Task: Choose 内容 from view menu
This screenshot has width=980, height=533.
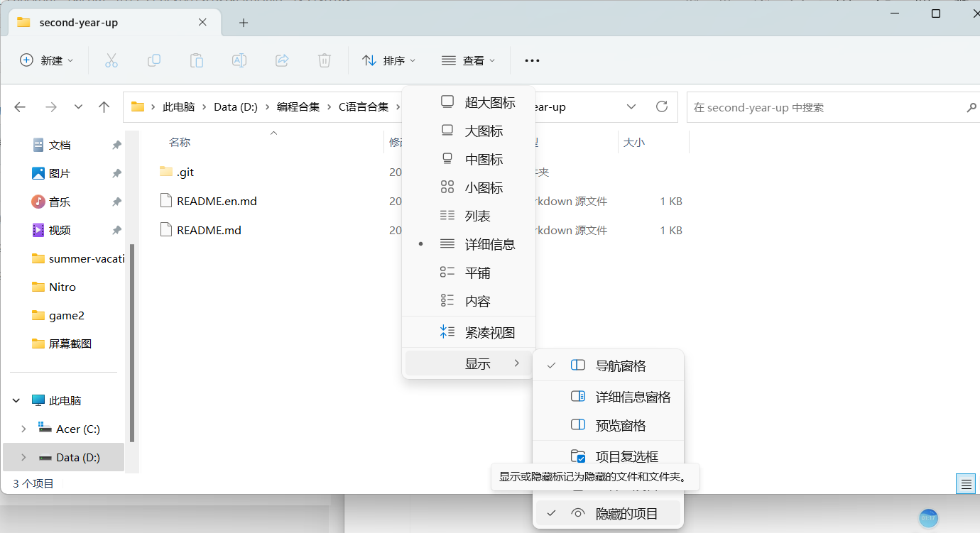Action: (x=469, y=301)
